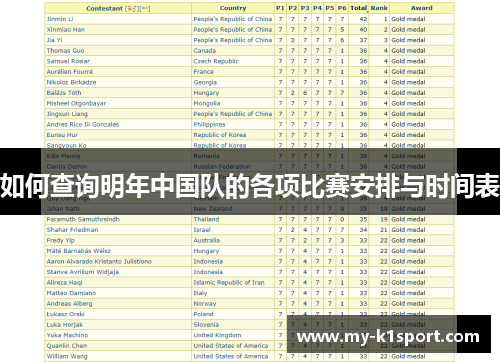Sort results by P4 column header
The width and height of the screenshot is (500, 362).
[317, 8]
